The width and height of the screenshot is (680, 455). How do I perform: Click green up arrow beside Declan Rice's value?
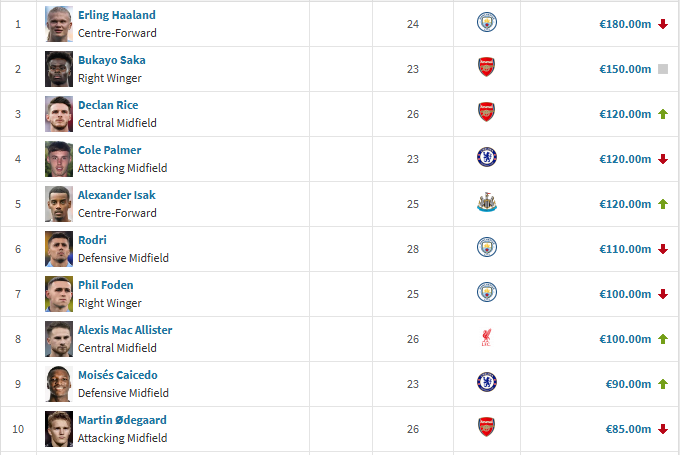[662, 114]
